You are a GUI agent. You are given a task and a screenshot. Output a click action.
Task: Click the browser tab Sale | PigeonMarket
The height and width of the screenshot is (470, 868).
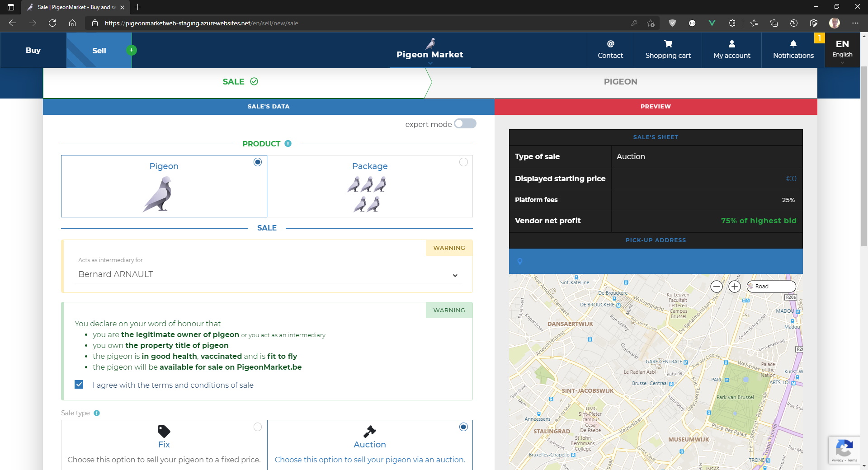tap(75, 7)
